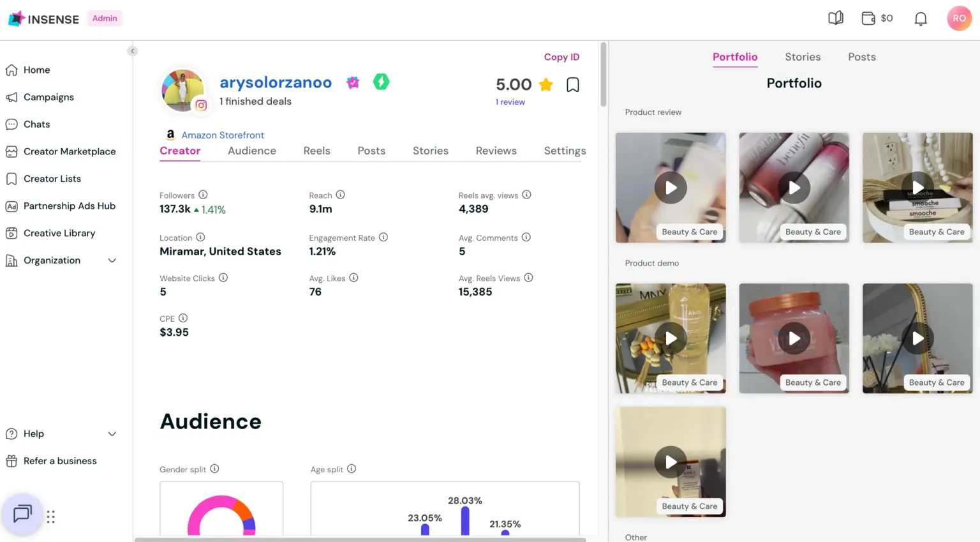Viewport: 980px width, 542px height.
Task: Show info for Reach metric
Action: pos(340,195)
